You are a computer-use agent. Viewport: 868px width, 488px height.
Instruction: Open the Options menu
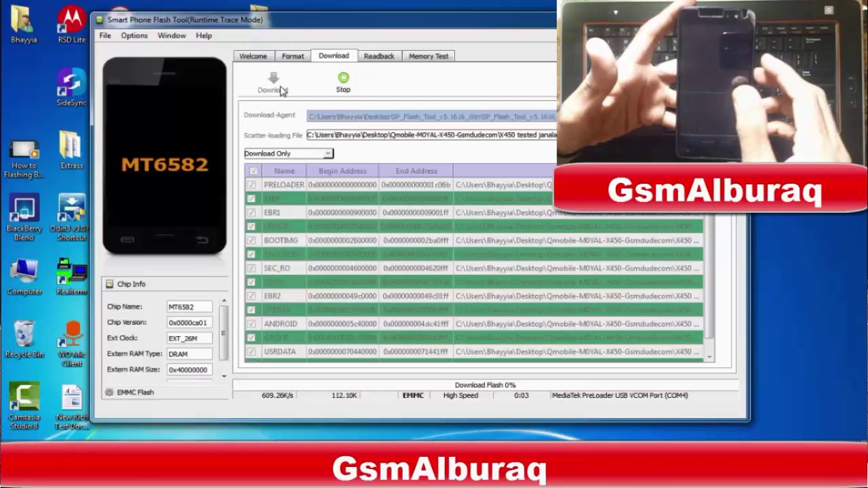click(134, 36)
